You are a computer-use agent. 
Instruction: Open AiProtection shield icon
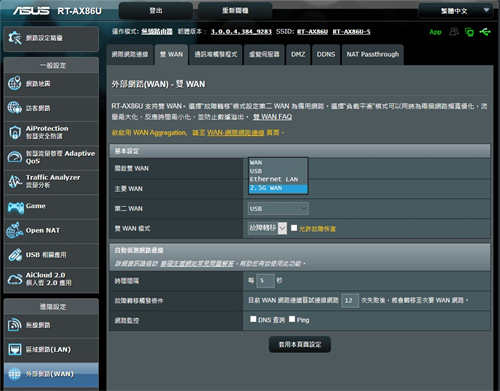pyautogui.click(x=15, y=132)
